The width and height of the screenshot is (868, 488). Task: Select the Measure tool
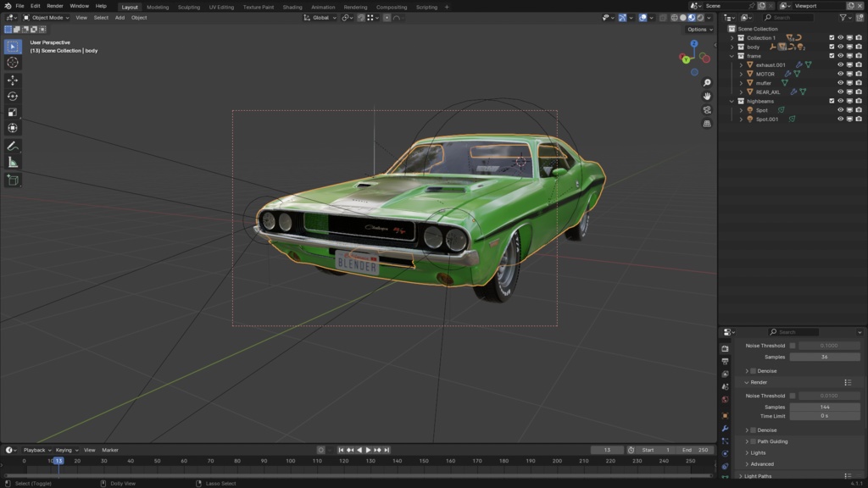coord(13,162)
